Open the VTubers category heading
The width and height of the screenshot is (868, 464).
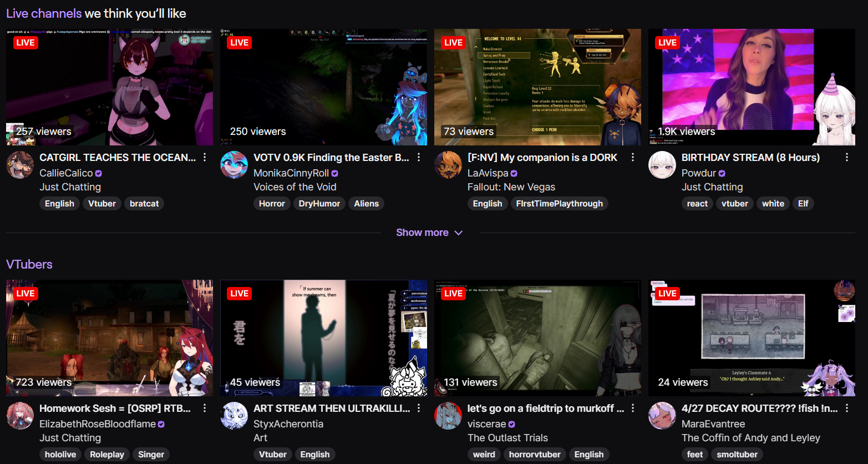29,264
